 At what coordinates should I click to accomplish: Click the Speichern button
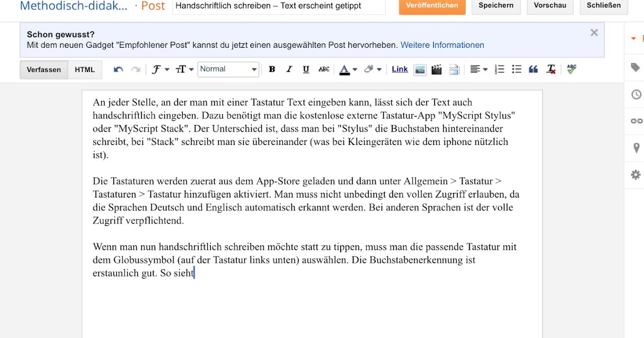click(496, 6)
